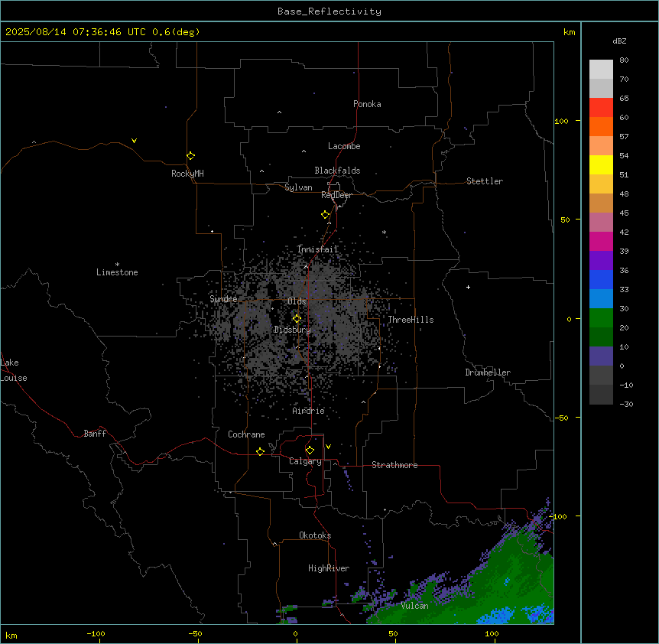
Task: Select the yellow diamond marker between Olds and Didsbury
Action: (297, 319)
